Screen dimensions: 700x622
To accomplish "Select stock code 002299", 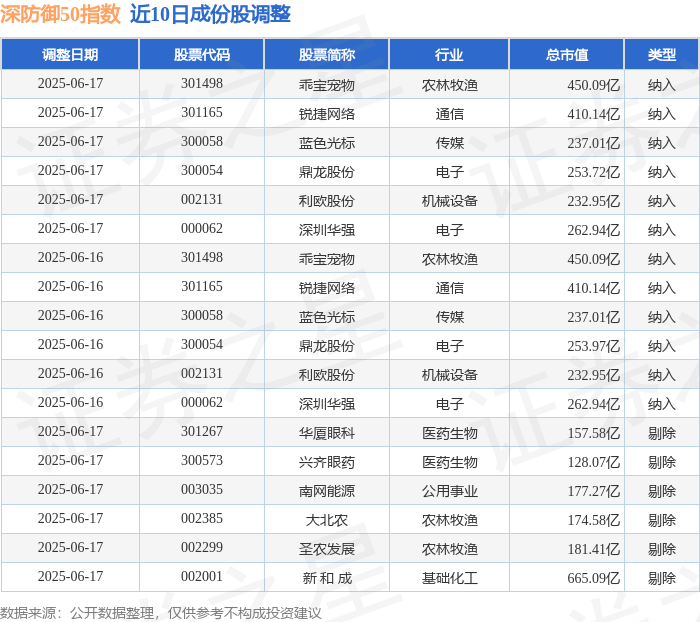I will [202, 547].
